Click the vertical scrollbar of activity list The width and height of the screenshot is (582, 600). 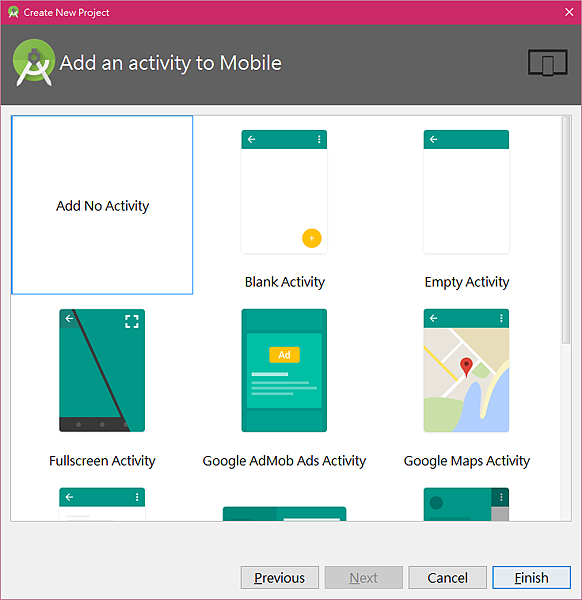tap(566, 230)
